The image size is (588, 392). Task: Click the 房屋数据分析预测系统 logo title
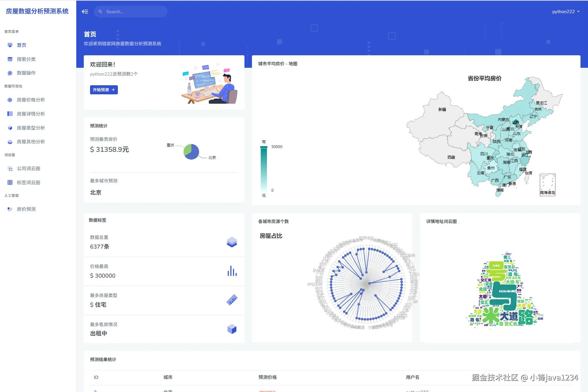point(37,11)
